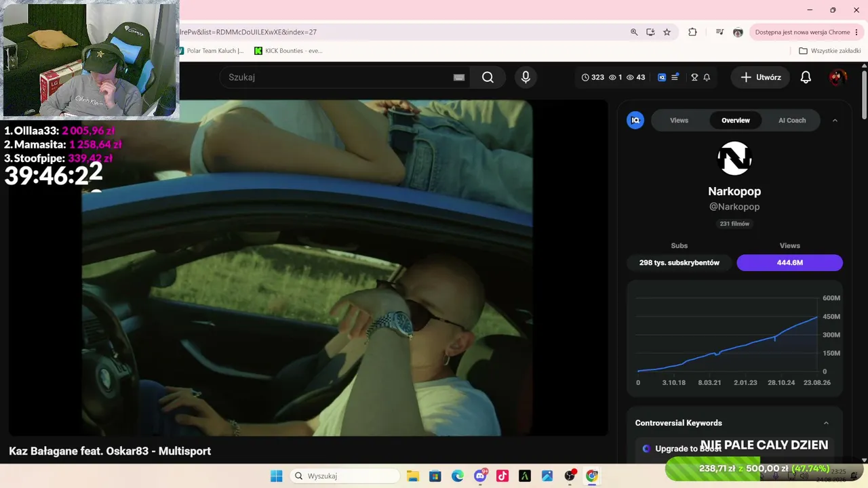Click in the YouTube Szukaj search field
868x488 pixels.
(337, 77)
